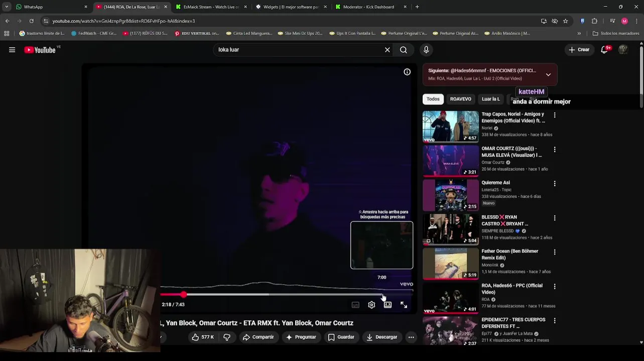
Task: Select the ROAVEVO filter chip
Action: pyautogui.click(x=460, y=99)
